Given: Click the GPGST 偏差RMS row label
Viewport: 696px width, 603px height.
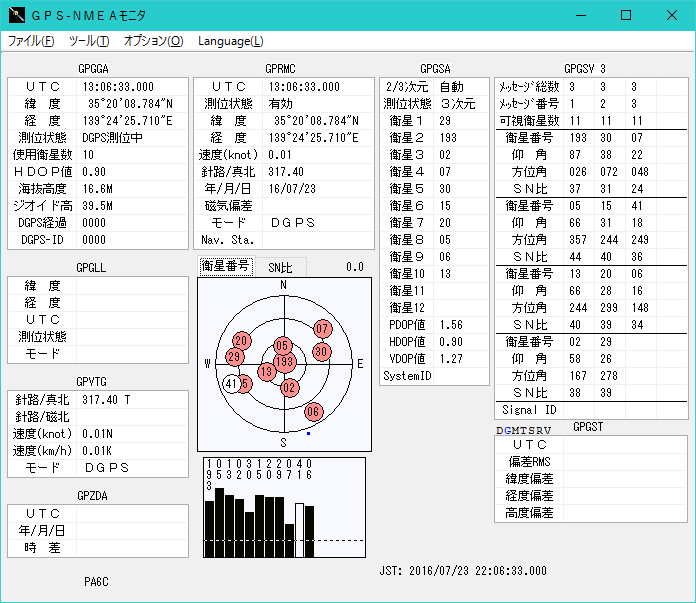Looking at the screenshot, I should tap(529, 461).
